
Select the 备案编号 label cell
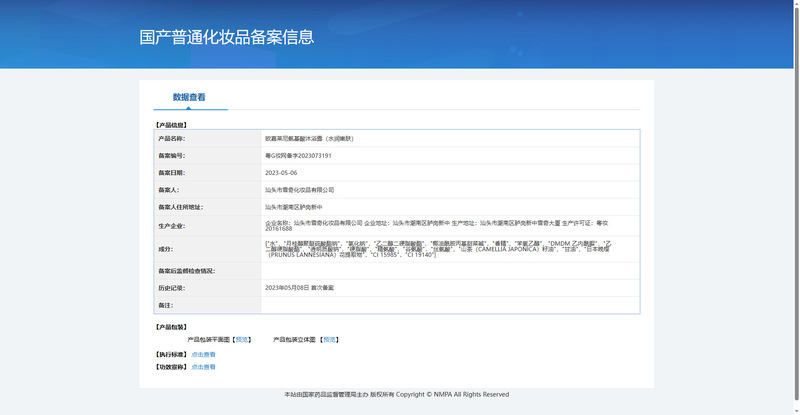click(208, 156)
